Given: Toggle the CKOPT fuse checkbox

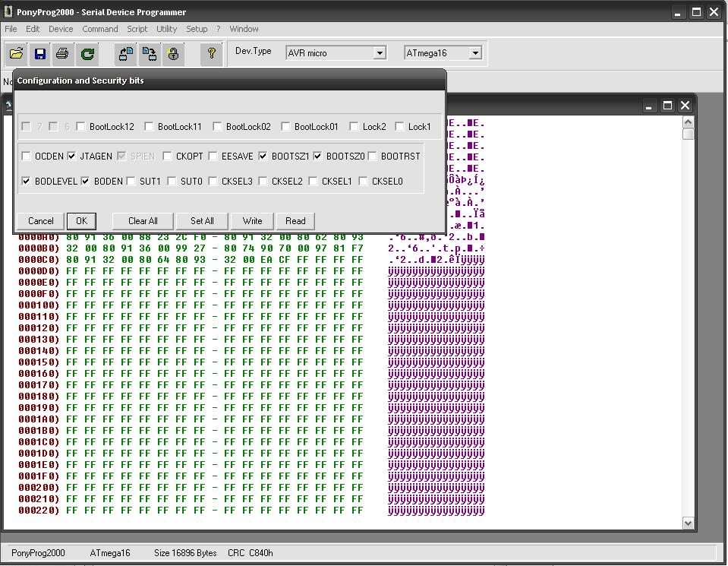Looking at the screenshot, I should 167,157.
